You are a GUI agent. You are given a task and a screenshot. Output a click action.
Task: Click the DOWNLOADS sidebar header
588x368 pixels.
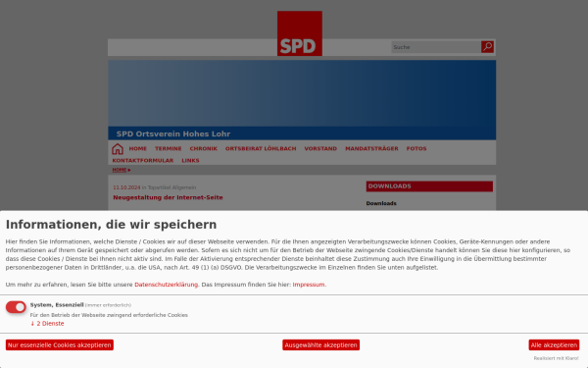point(429,186)
